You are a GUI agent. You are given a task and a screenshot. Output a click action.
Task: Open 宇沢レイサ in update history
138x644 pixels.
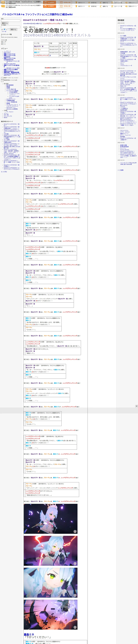click(123, 86)
